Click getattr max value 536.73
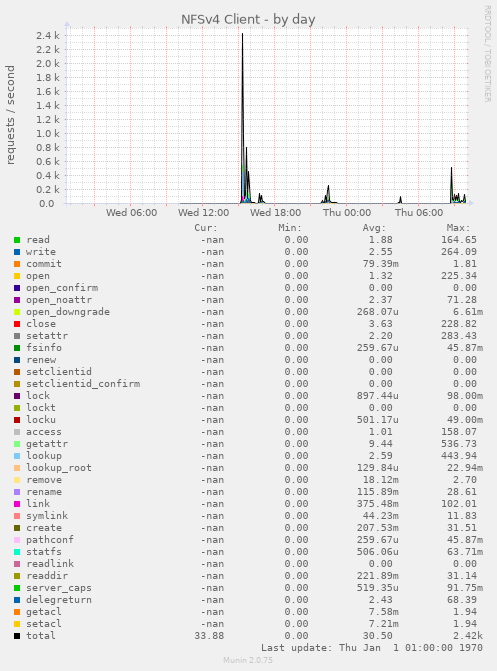 click(x=459, y=444)
